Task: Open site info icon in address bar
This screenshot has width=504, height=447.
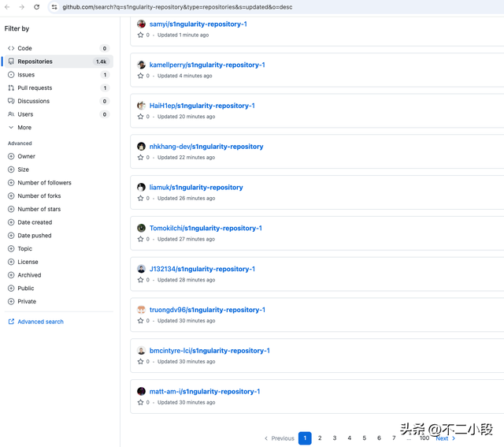Action: point(54,7)
